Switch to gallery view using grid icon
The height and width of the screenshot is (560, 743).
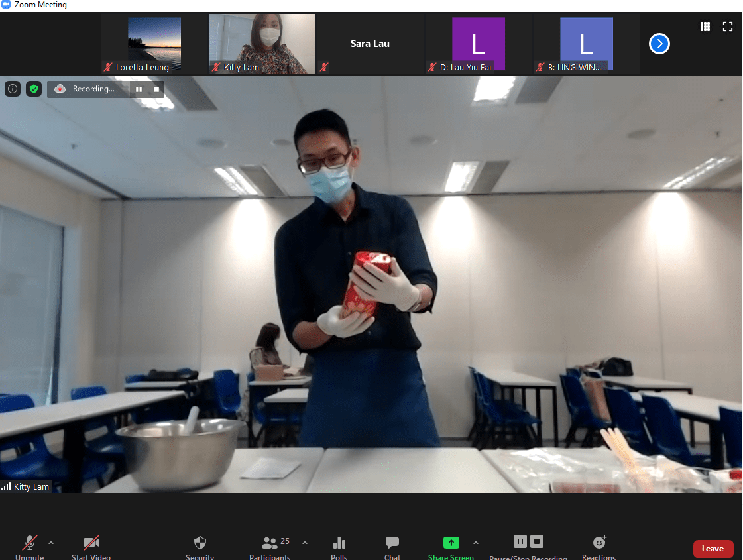pos(705,27)
